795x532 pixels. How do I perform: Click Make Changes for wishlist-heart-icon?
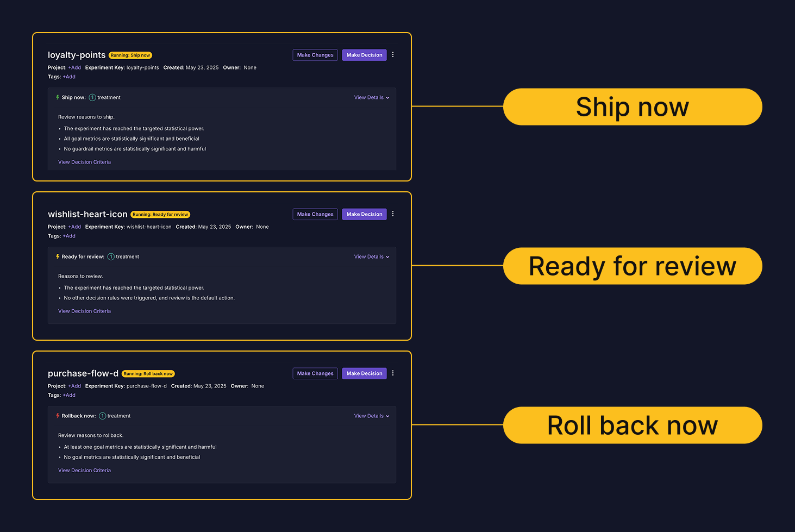(x=315, y=214)
